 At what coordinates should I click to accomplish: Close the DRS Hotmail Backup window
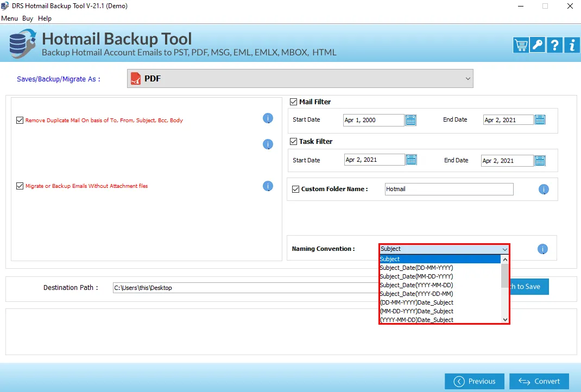570,6
